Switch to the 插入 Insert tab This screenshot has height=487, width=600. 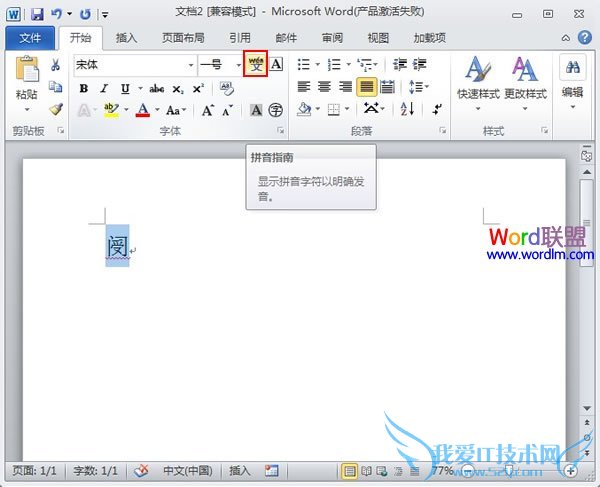pyautogui.click(x=126, y=38)
